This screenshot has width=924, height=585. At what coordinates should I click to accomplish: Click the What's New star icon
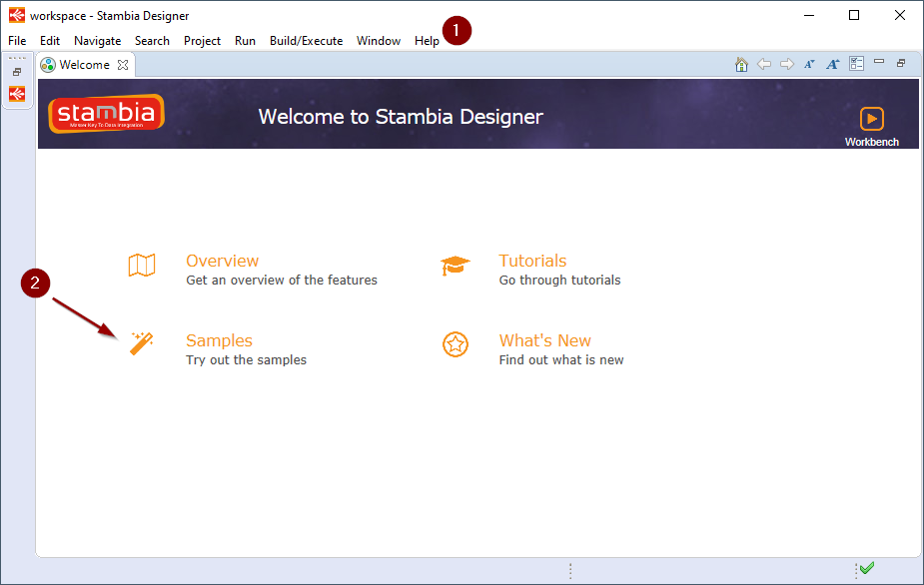point(456,344)
